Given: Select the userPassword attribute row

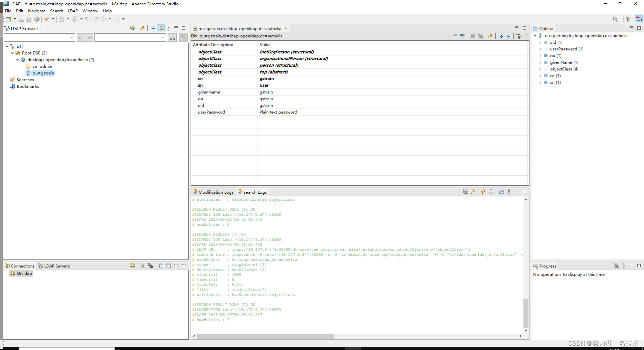Looking at the screenshot, I should 360,112.
